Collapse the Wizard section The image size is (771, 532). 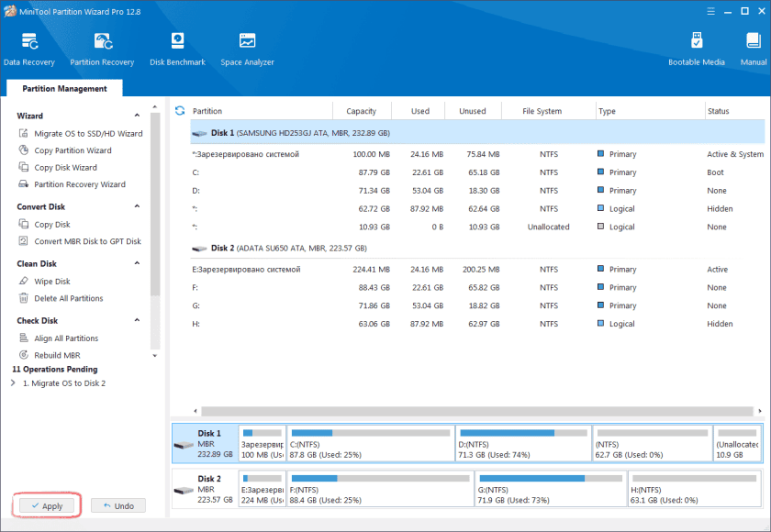138,116
